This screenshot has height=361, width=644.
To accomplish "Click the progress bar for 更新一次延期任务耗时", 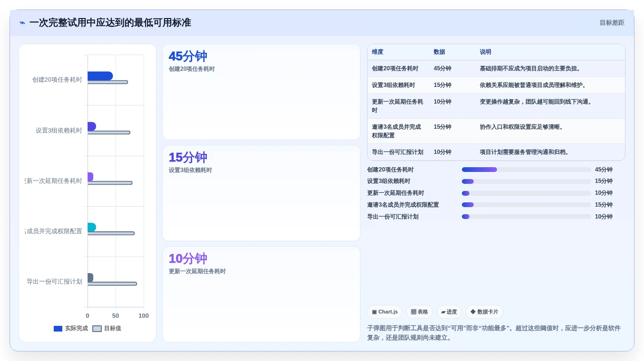I will point(527,193).
